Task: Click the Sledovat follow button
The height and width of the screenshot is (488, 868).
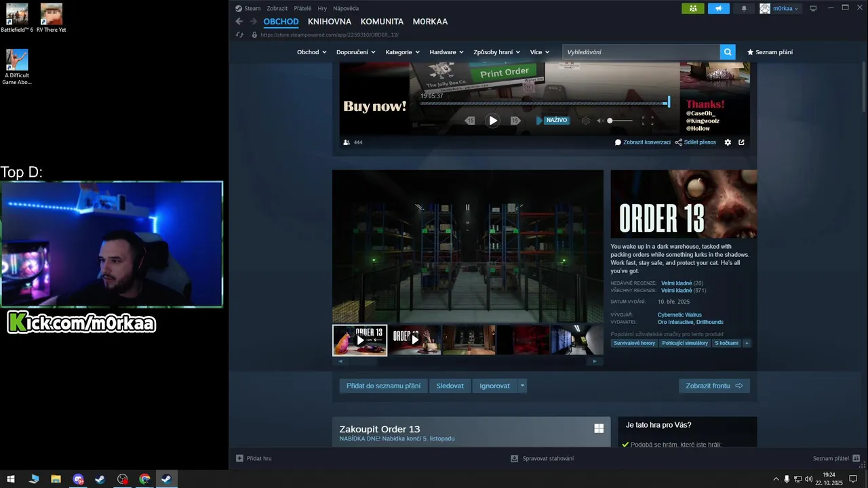Action: [x=450, y=386]
